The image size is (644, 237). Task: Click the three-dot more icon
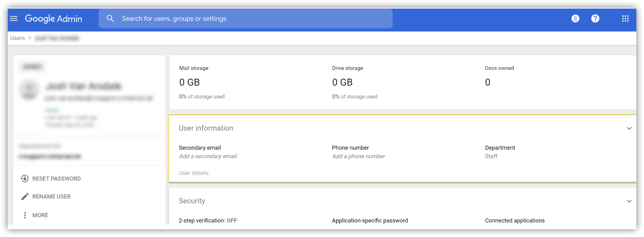coord(25,215)
